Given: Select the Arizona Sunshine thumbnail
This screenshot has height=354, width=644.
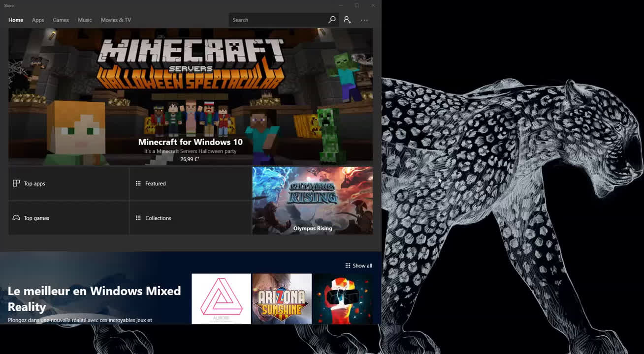Looking at the screenshot, I should [282, 298].
